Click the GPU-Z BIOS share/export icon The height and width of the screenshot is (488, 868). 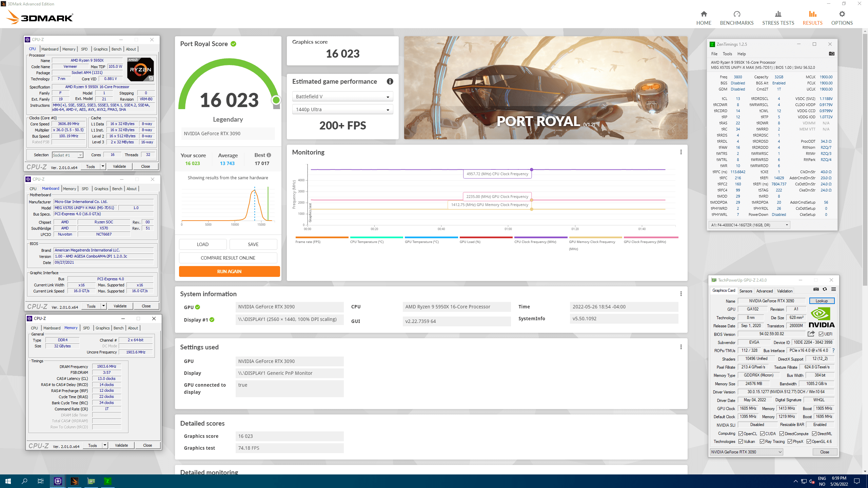[811, 334]
